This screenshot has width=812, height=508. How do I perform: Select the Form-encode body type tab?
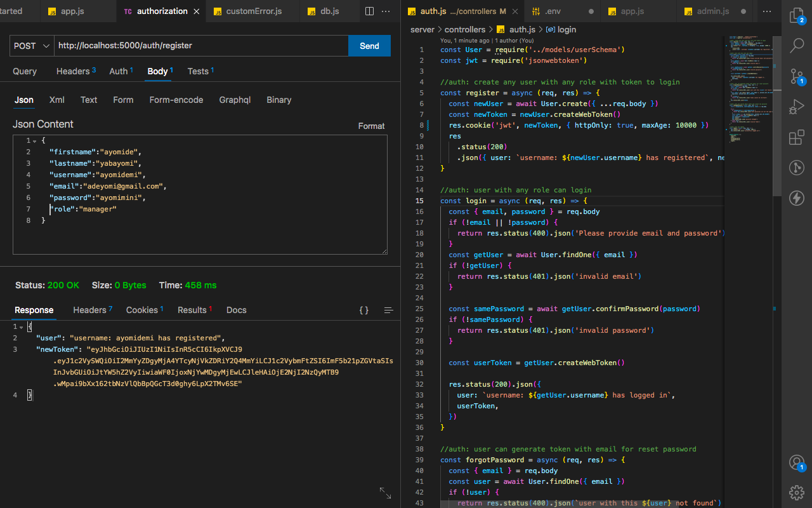tap(176, 100)
